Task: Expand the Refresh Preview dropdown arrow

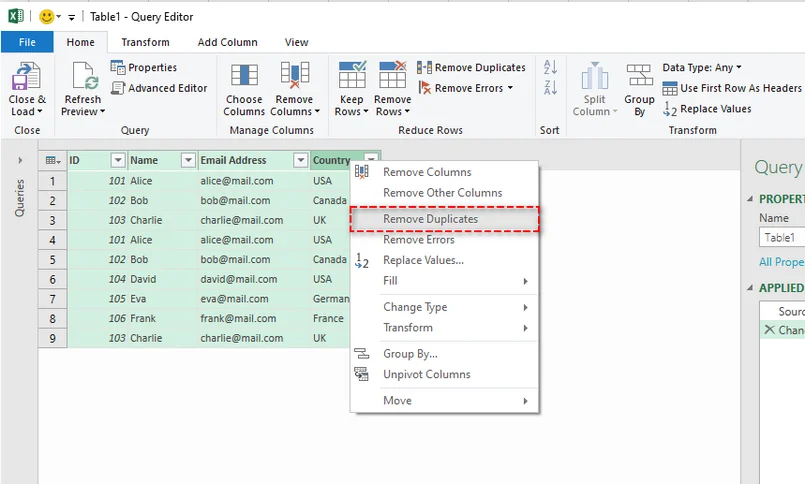Action: (x=102, y=111)
